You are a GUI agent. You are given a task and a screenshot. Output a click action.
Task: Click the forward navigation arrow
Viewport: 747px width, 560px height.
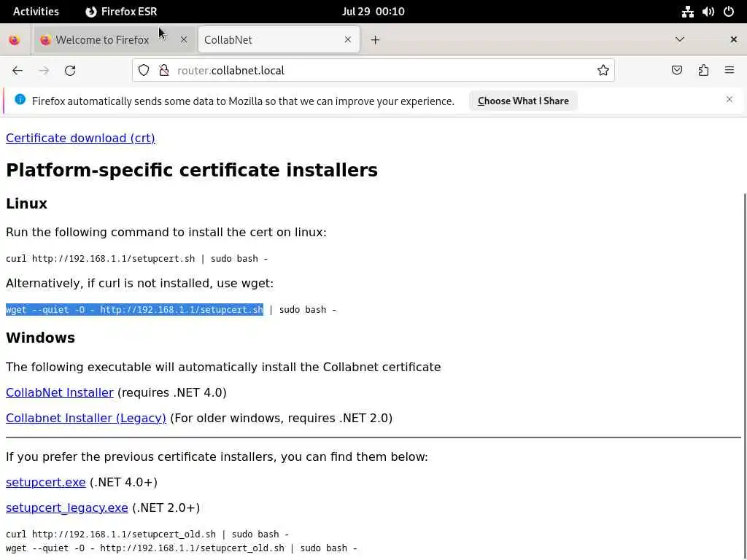point(44,71)
